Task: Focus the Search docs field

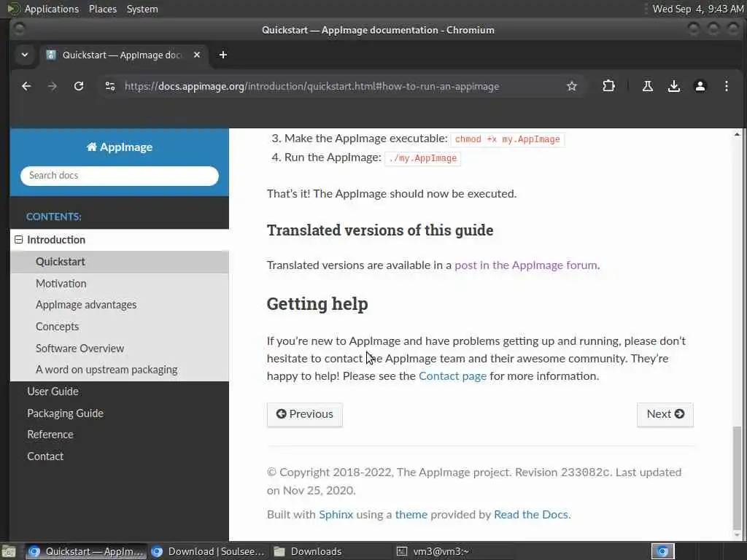Action: 120,176
